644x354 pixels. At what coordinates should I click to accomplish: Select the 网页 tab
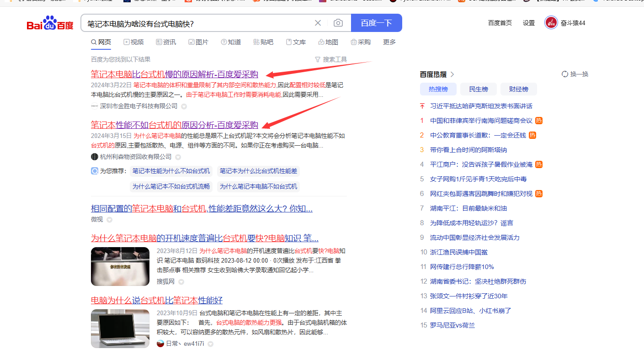pyautogui.click(x=101, y=42)
